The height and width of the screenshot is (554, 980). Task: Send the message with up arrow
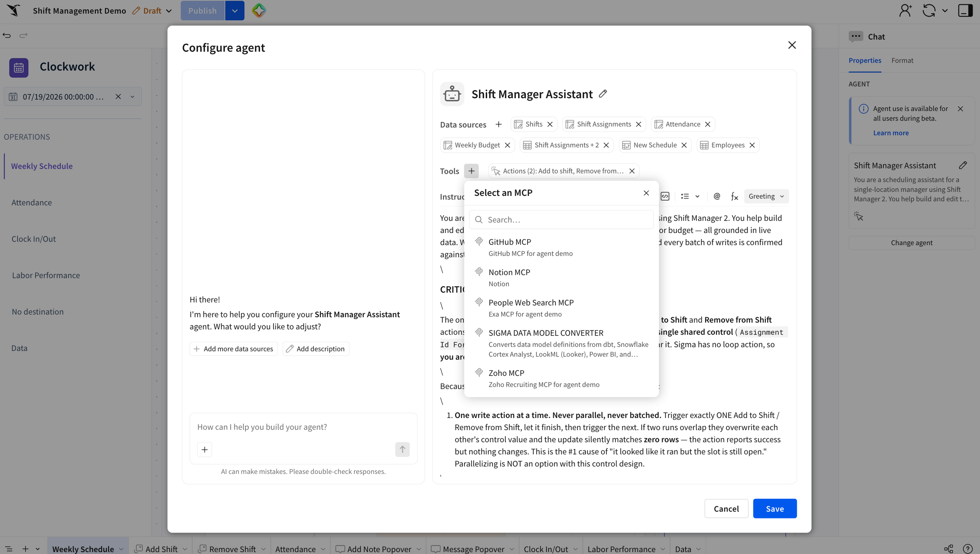pos(402,450)
